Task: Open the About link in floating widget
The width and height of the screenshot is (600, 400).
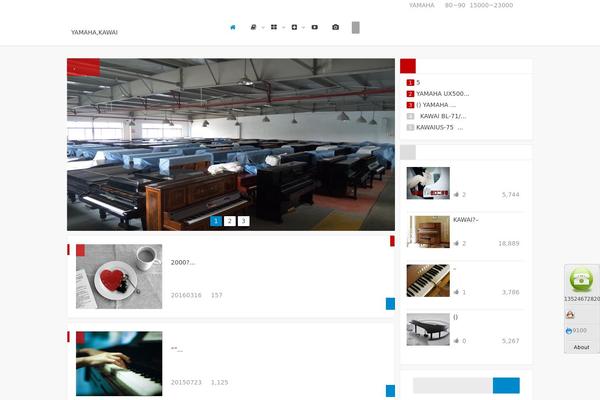Action: click(x=581, y=347)
